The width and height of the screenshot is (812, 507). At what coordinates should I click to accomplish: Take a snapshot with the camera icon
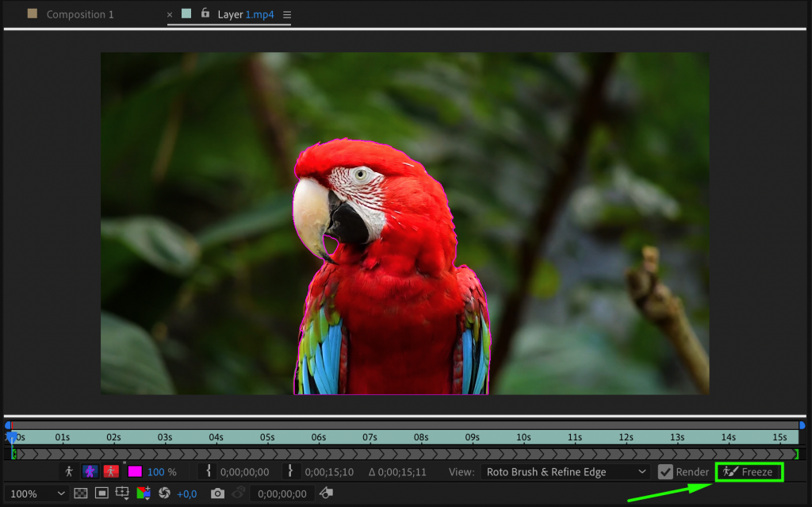coord(219,493)
